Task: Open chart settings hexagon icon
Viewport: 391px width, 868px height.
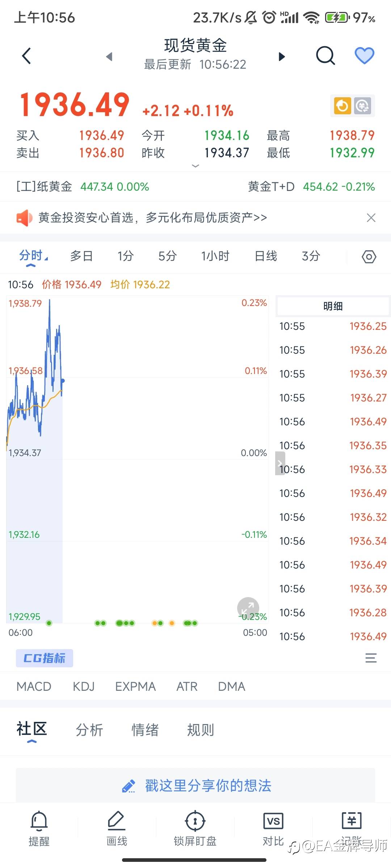Action: (369, 257)
